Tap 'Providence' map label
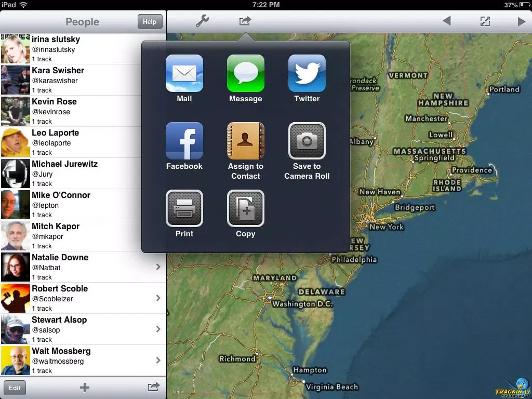532x399 pixels. point(472,170)
